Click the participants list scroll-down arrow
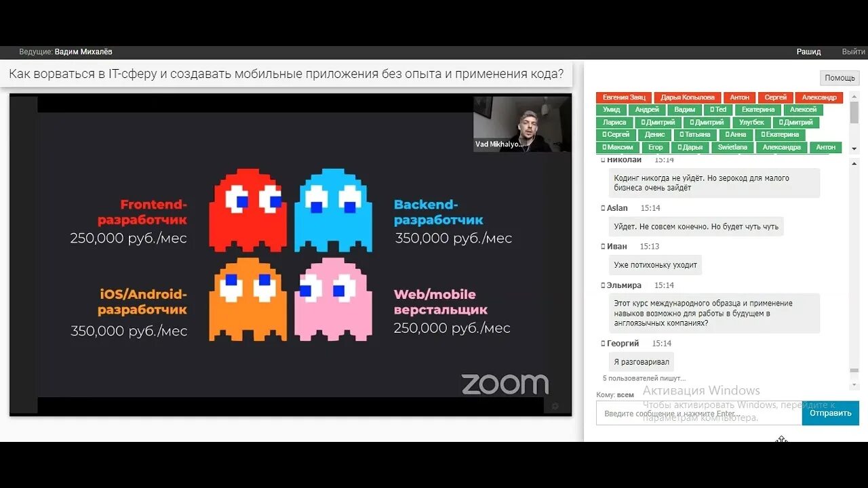This screenshot has width=868, height=488. [x=854, y=150]
